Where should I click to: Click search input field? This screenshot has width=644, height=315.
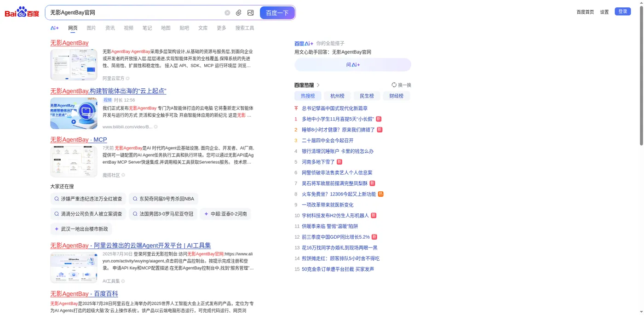(x=136, y=13)
